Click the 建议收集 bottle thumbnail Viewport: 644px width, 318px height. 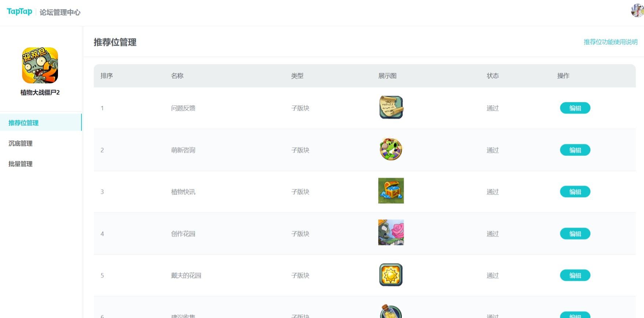391,311
